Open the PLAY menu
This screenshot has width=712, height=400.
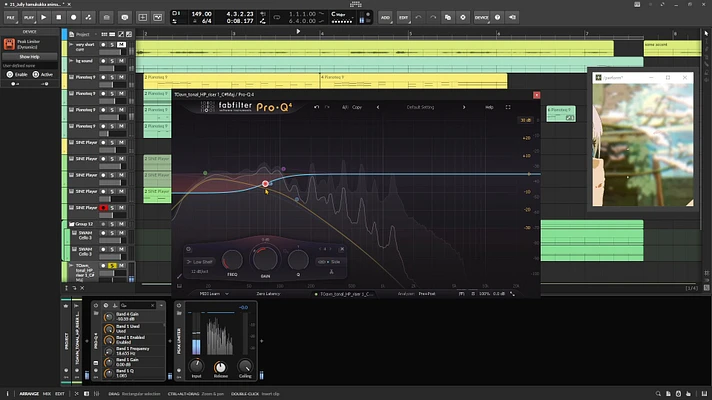(x=29, y=17)
